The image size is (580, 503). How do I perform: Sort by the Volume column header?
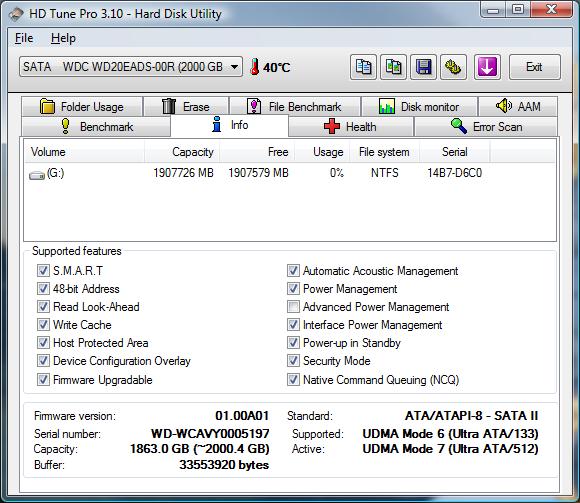pyautogui.click(x=84, y=152)
